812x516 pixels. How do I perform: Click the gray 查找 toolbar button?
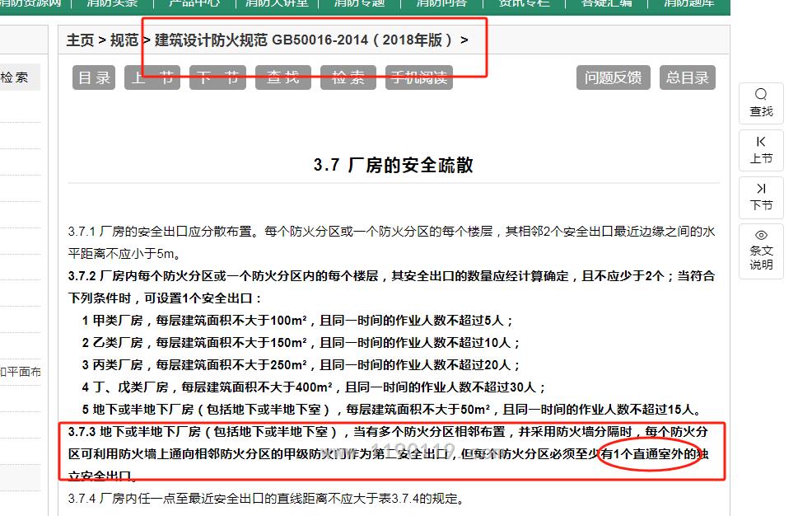[x=282, y=77]
